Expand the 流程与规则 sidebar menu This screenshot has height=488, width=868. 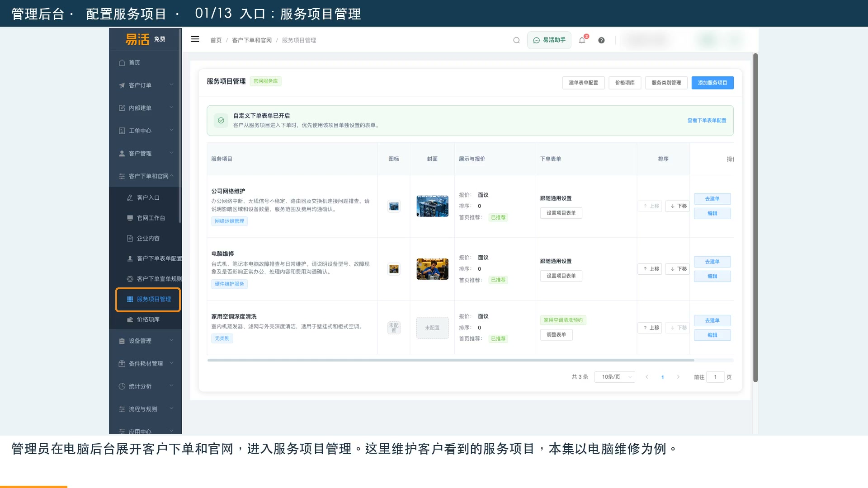145,409
